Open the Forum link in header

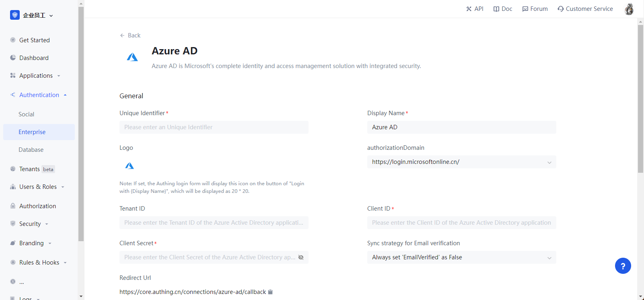point(535,9)
